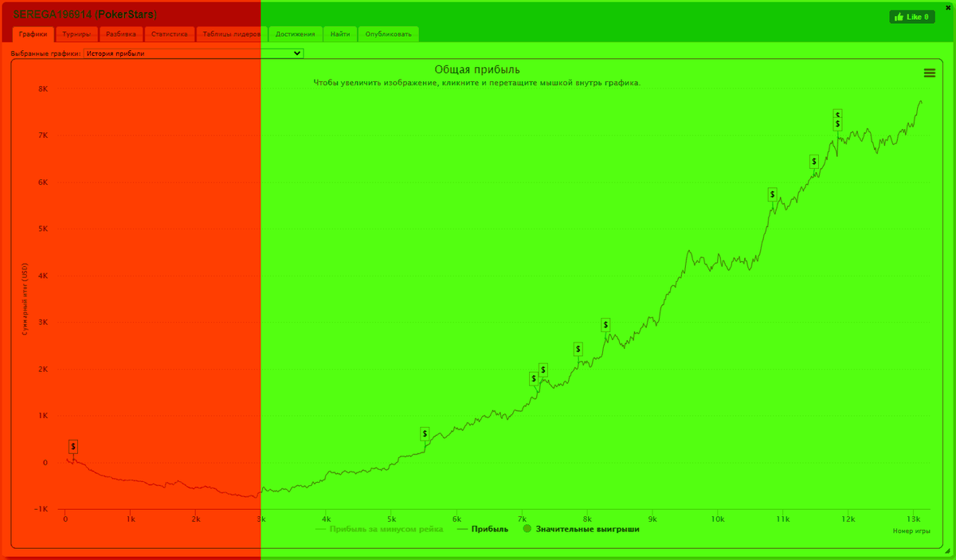This screenshot has width=956, height=560.
Task: Click the zoom hint text under the title
Action: tap(477, 83)
